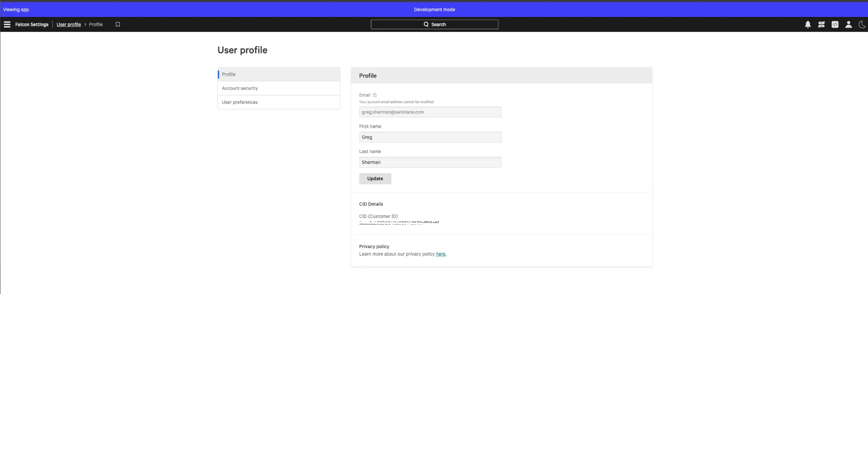Click the CID customer ID value
868x449 pixels.
pos(399,222)
